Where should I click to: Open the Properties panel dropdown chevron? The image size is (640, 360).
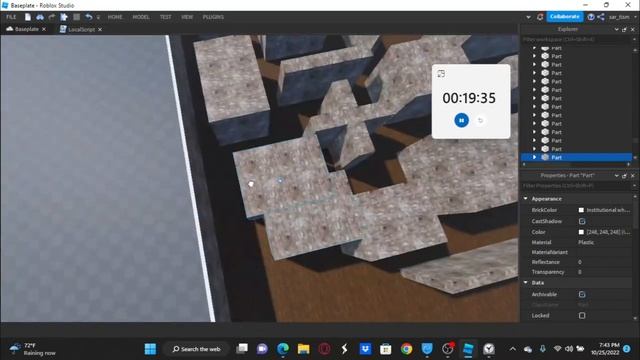click(x=616, y=176)
